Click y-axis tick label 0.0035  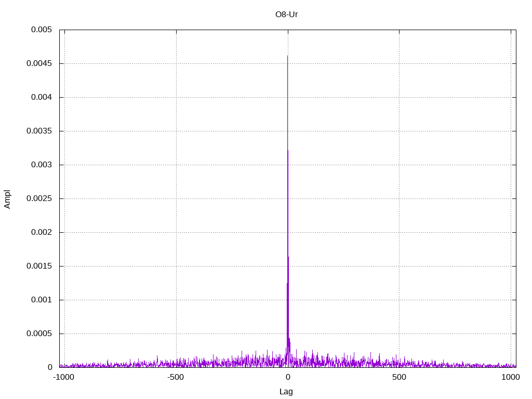coord(39,131)
